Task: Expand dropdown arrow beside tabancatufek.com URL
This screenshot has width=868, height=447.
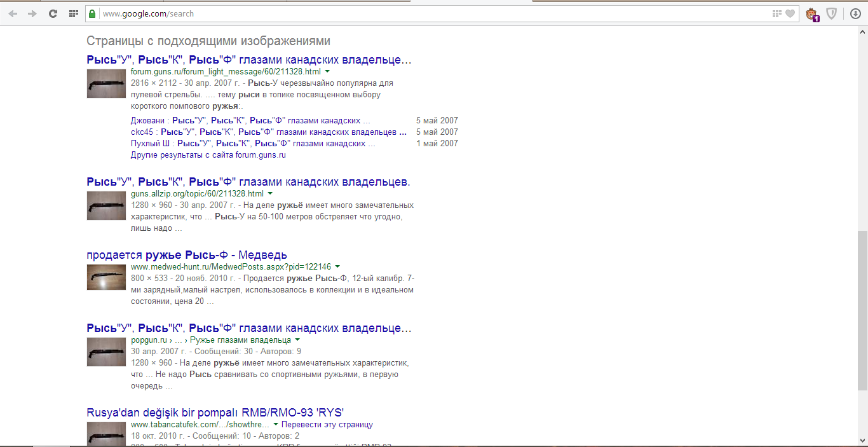Action: (x=276, y=424)
